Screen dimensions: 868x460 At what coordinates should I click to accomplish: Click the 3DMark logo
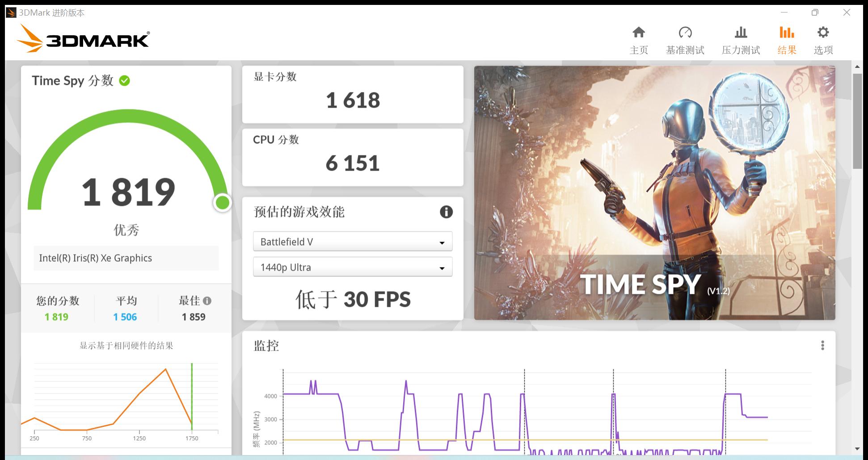[x=83, y=38]
